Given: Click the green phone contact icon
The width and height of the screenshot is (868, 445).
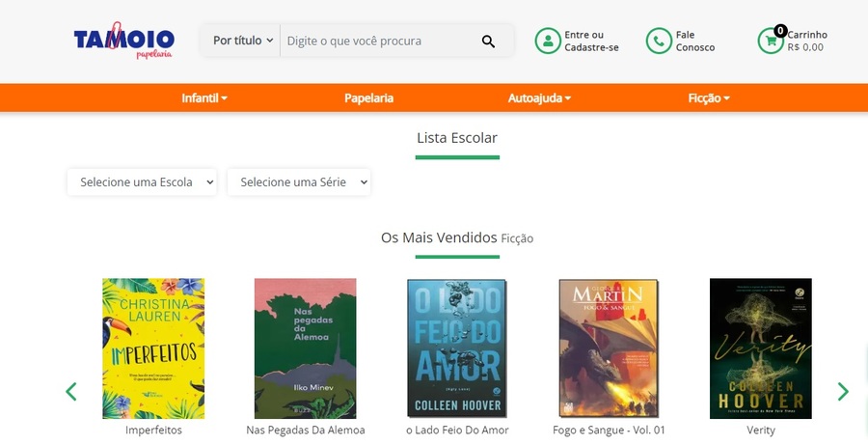Looking at the screenshot, I should tap(659, 41).
